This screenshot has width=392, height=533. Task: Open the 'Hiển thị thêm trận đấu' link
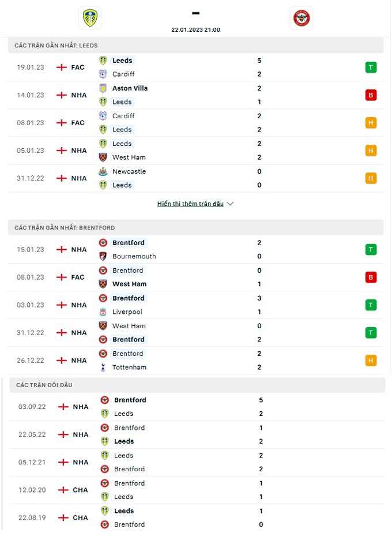click(x=190, y=204)
